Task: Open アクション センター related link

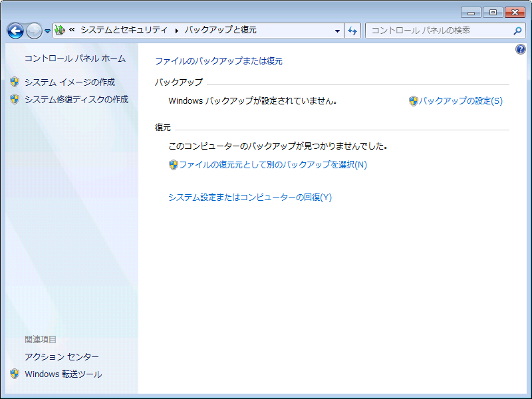Action: click(61, 357)
